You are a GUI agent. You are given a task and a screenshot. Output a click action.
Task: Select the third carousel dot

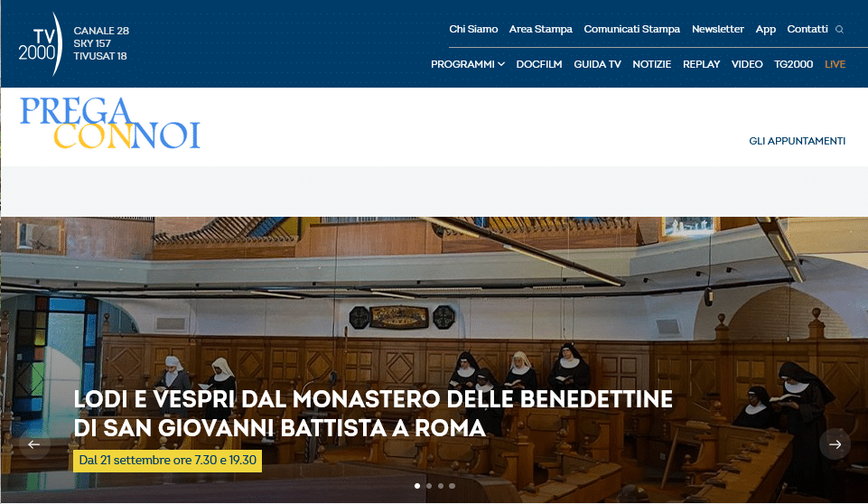pos(440,486)
